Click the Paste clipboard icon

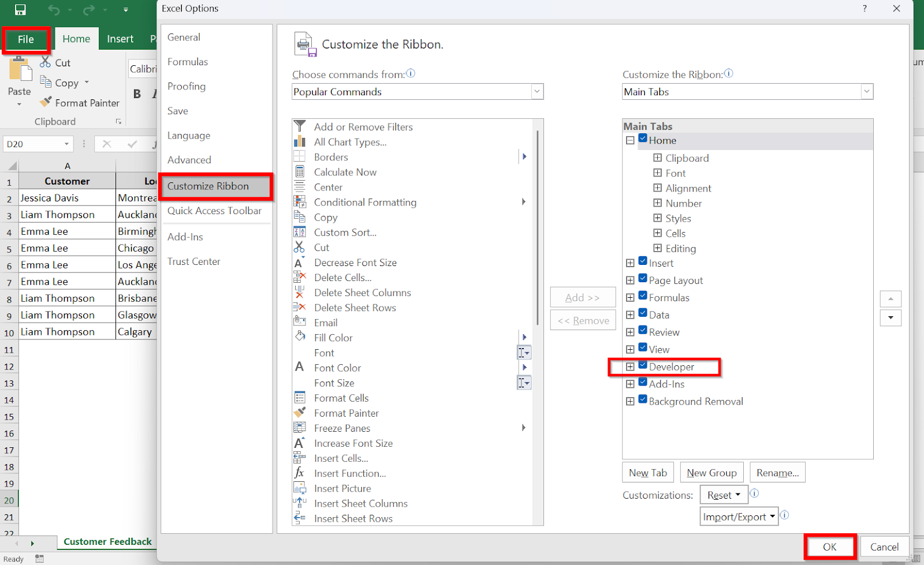[x=20, y=69]
